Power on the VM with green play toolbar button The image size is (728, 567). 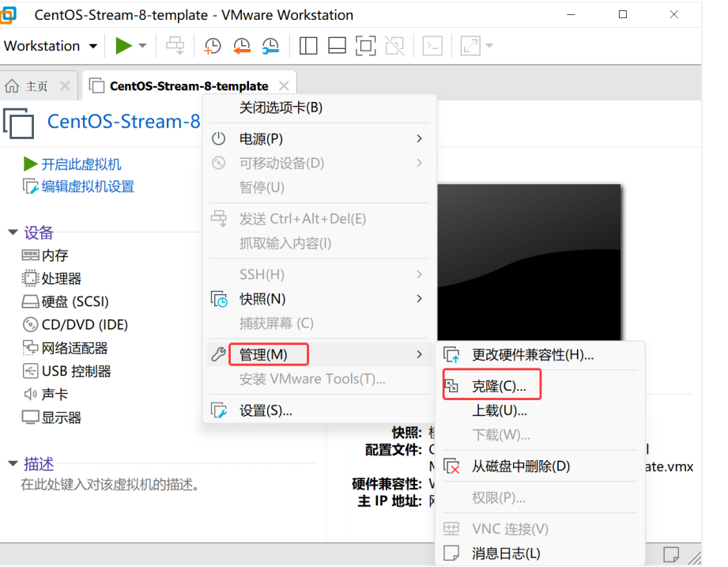coord(123,46)
